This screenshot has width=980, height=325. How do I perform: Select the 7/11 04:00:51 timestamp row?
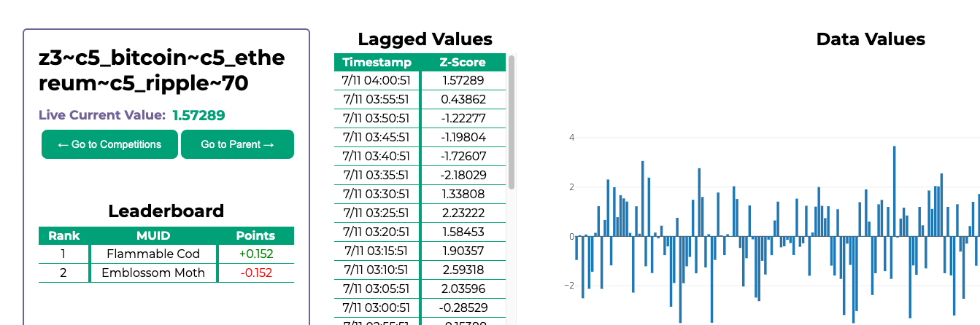click(x=377, y=80)
